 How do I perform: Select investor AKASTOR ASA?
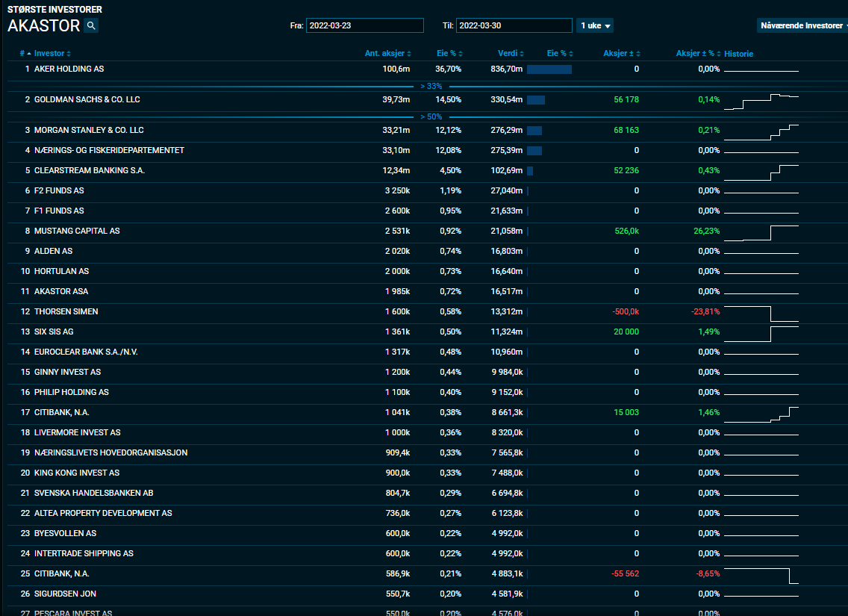click(61, 291)
